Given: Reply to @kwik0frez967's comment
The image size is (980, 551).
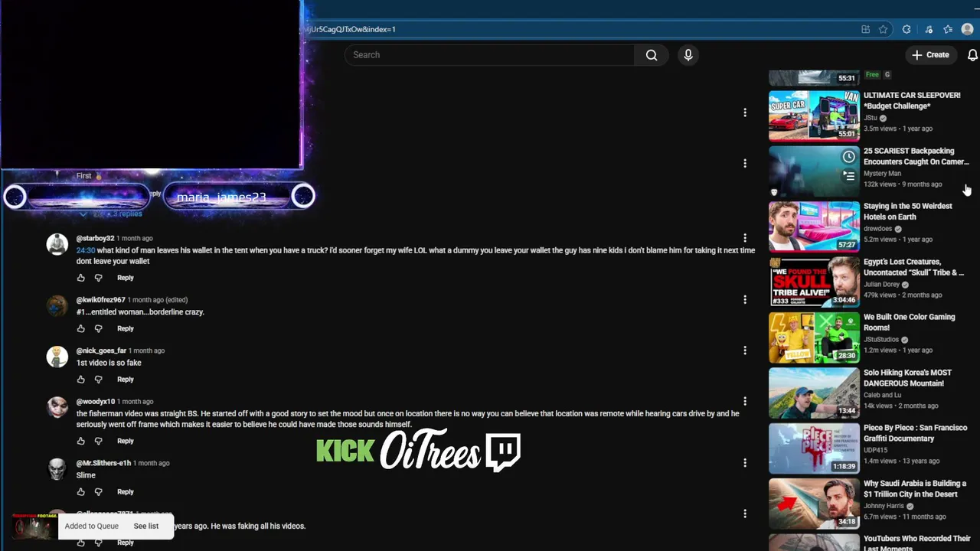Looking at the screenshot, I should 126,328.
